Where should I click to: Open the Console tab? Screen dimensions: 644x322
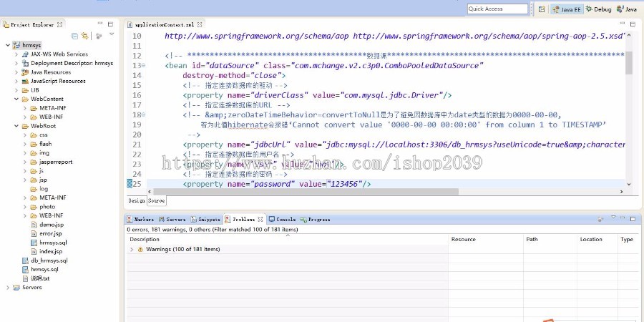pyautogui.click(x=282, y=220)
